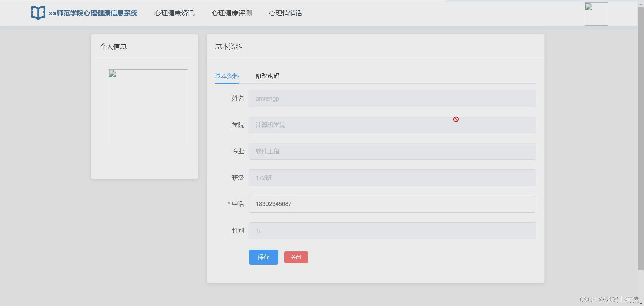Click the profile photo placeholder image

tap(148, 109)
